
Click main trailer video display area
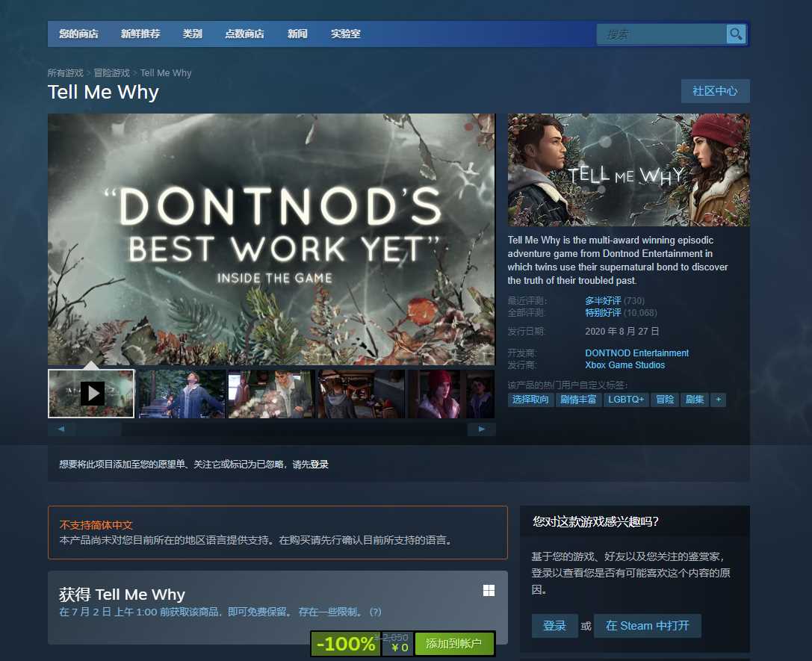pos(271,239)
